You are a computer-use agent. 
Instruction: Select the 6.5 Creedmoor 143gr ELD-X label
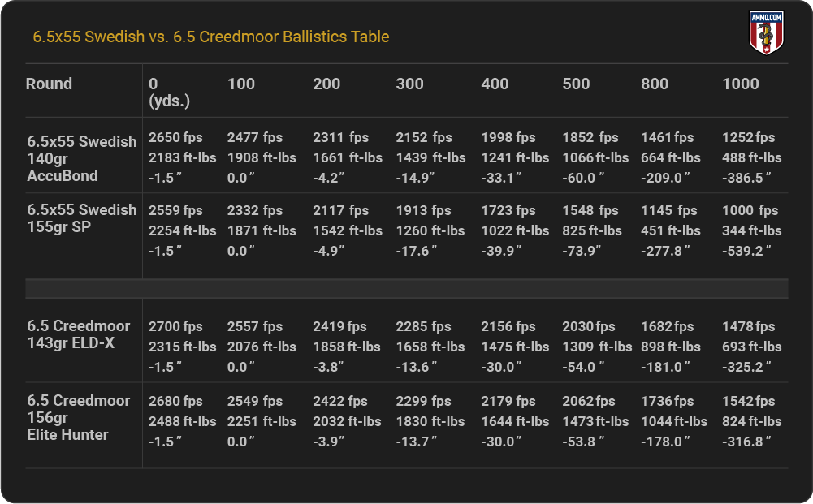[x=79, y=334]
